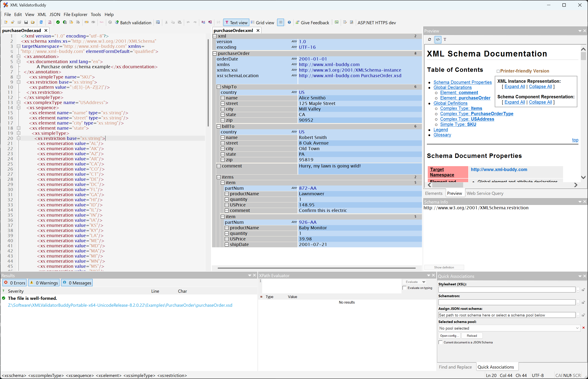Switch to Text view
The image size is (588, 379).
(x=236, y=23)
